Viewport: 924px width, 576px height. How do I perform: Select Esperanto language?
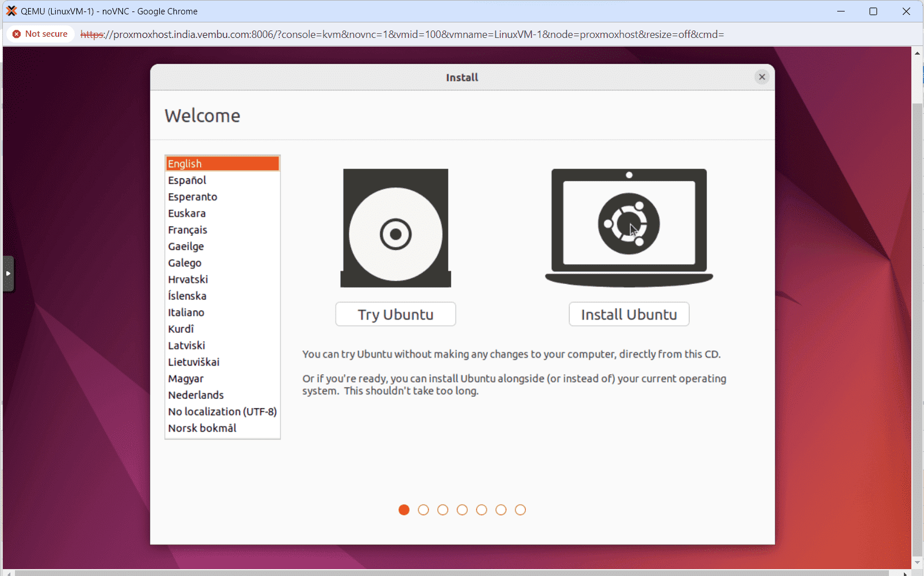coord(222,197)
